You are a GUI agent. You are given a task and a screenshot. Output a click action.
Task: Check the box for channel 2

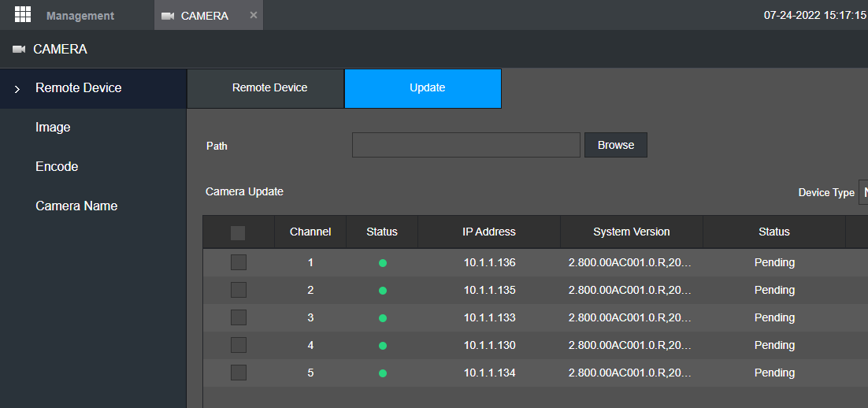(x=239, y=290)
